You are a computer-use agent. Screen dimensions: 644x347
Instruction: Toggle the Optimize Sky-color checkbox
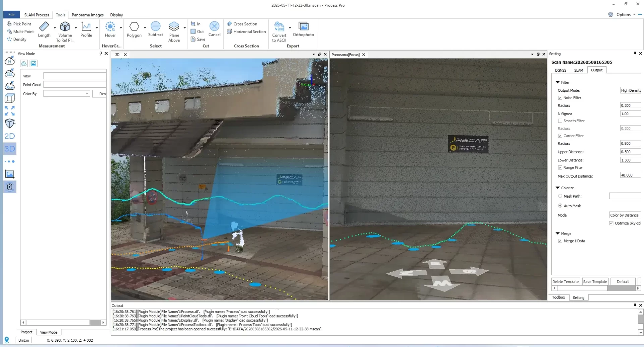pos(611,223)
